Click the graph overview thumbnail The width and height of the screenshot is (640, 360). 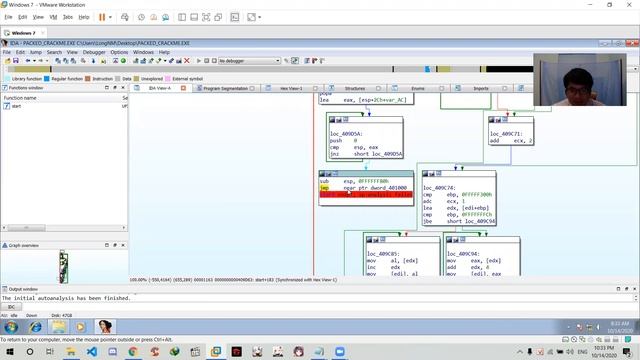pyautogui.click(x=64, y=267)
